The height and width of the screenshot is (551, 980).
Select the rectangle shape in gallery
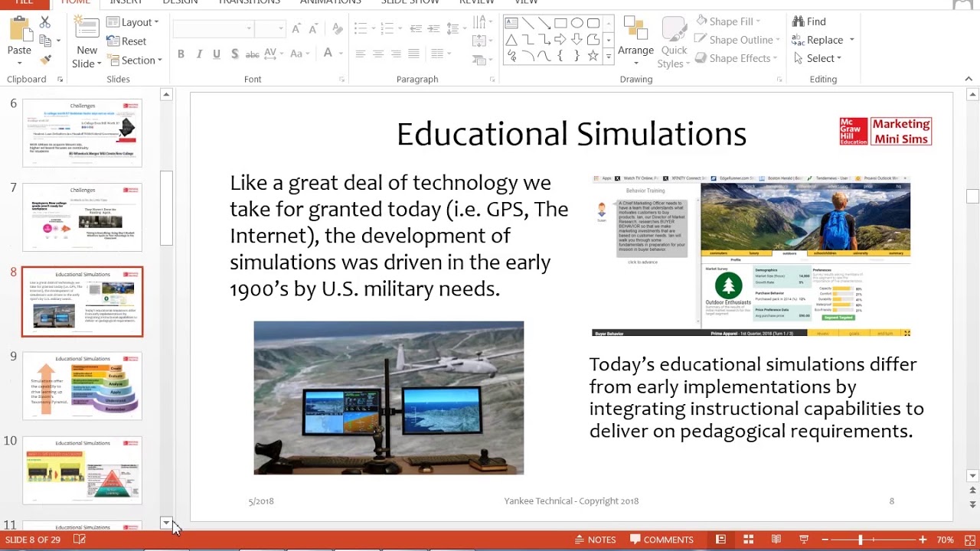(x=560, y=23)
